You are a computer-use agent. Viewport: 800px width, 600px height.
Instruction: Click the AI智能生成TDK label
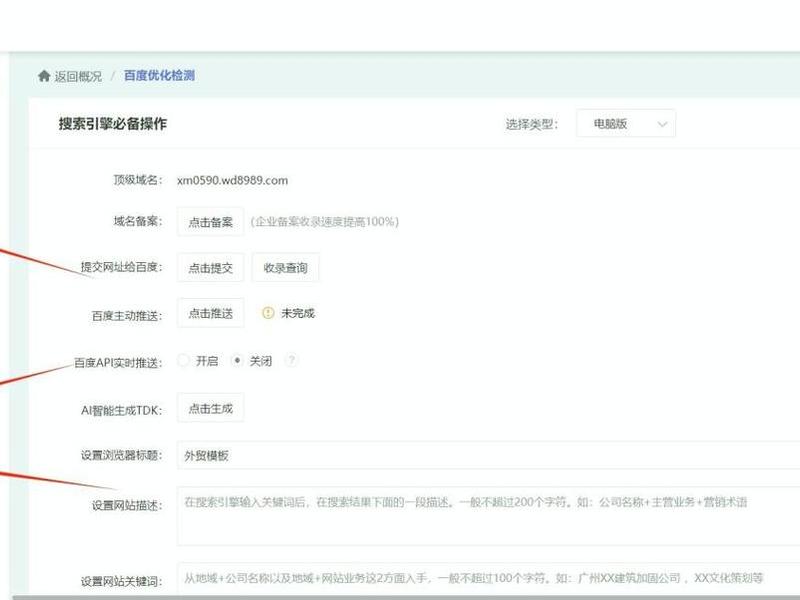point(121,410)
